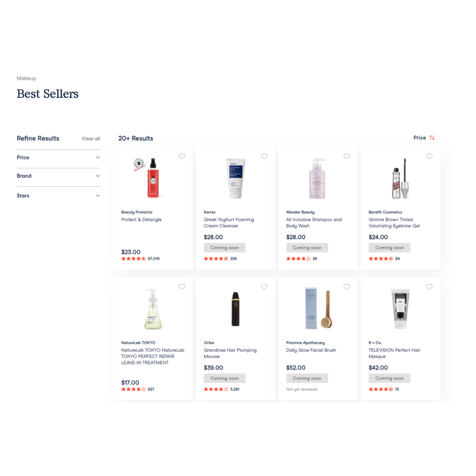Click Coming soon button for Oribe mousse
The width and height of the screenshot is (476, 476).
[225, 378]
